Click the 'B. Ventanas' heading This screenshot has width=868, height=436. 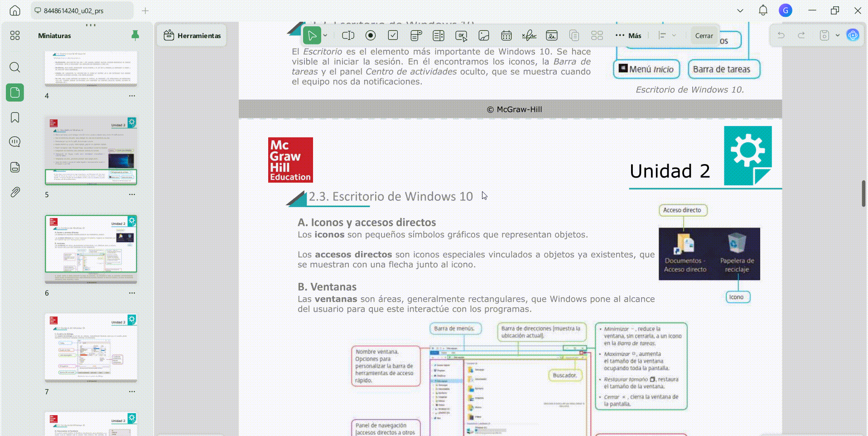click(327, 287)
